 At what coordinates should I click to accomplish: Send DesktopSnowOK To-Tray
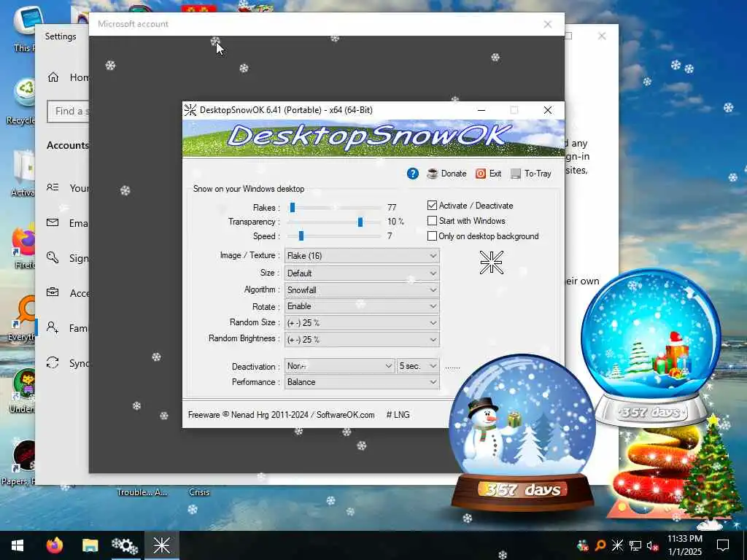531,174
